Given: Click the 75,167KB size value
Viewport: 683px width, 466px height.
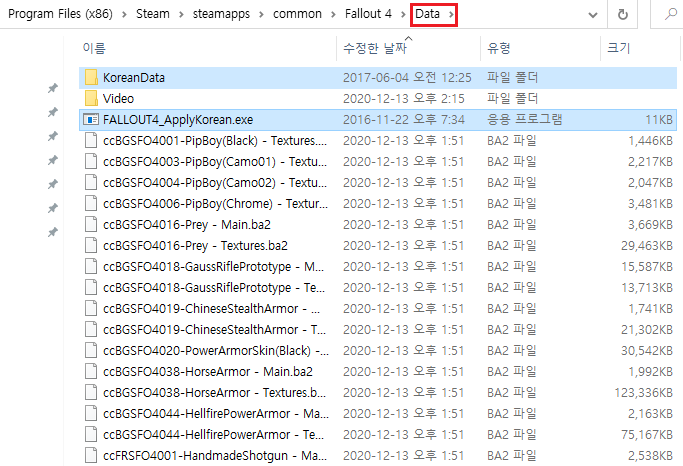Looking at the screenshot, I should (x=647, y=435).
